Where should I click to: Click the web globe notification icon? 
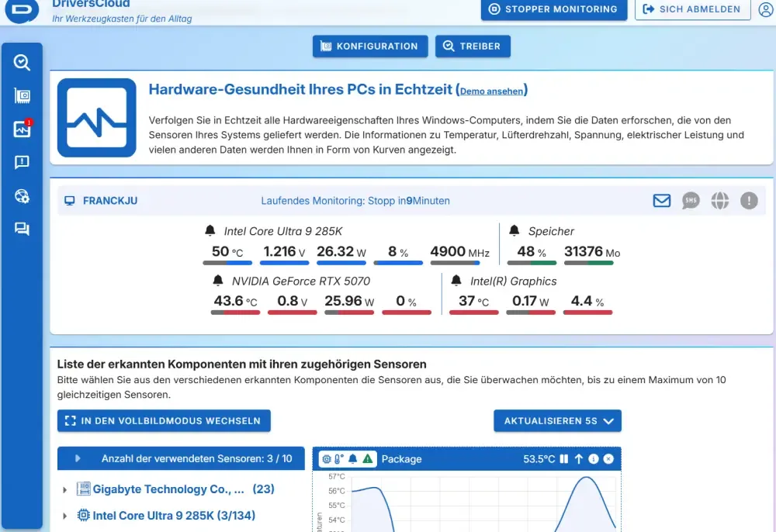coord(720,201)
